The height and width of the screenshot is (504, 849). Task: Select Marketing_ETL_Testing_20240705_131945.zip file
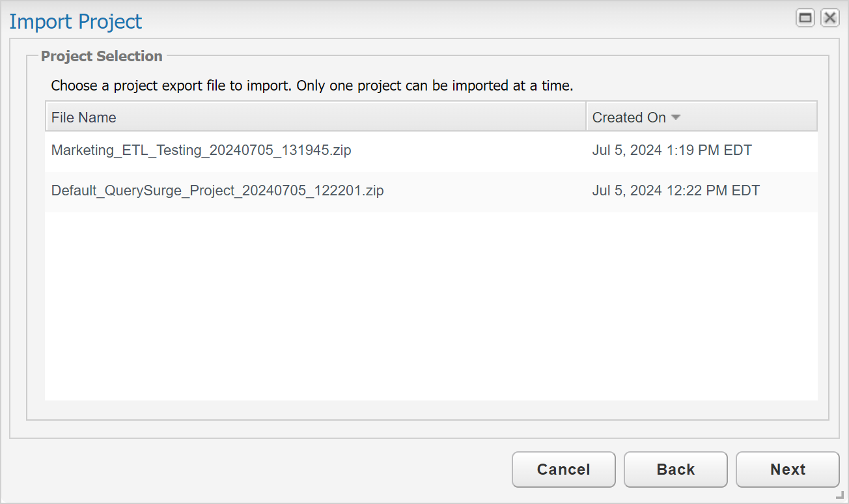pos(201,150)
